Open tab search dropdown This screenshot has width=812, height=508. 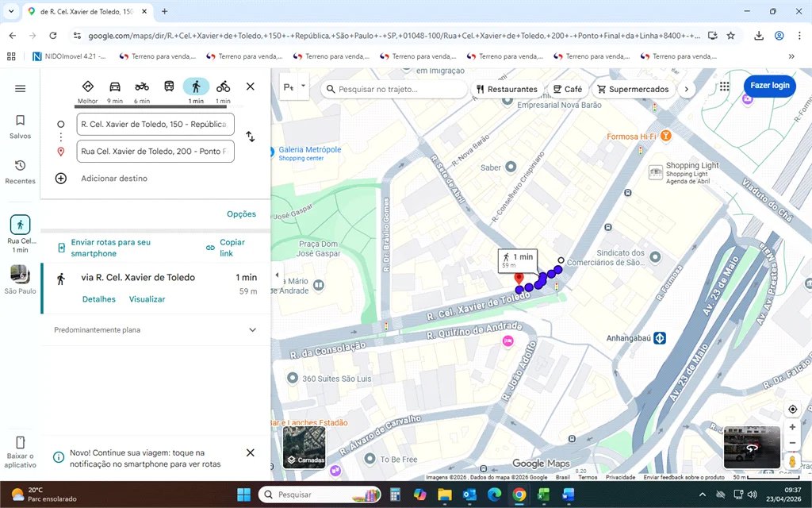tap(11, 11)
